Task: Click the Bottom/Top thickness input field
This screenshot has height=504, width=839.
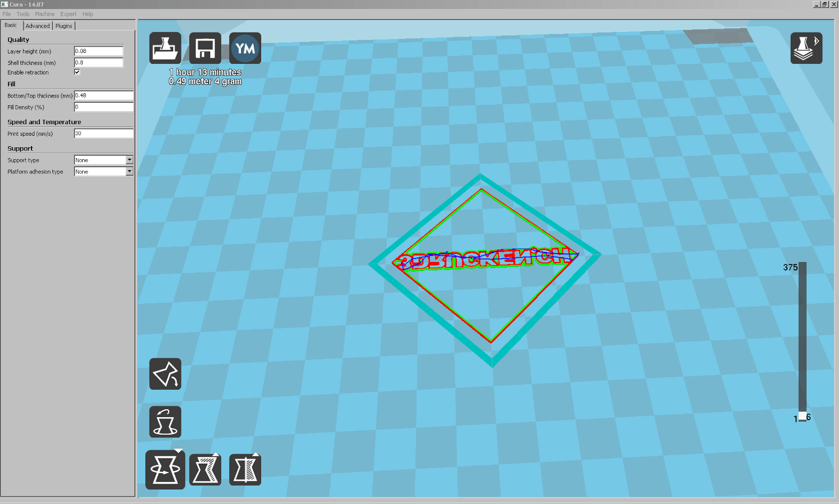Action: [103, 96]
